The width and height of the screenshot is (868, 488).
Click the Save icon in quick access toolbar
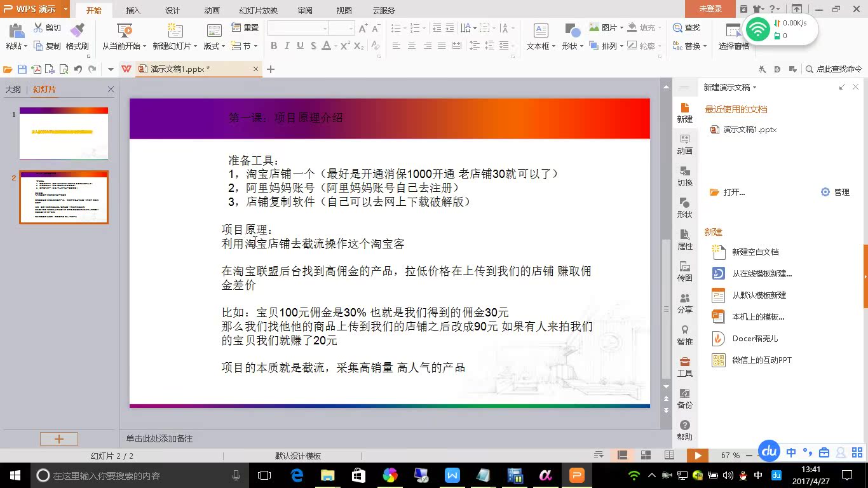point(22,69)
